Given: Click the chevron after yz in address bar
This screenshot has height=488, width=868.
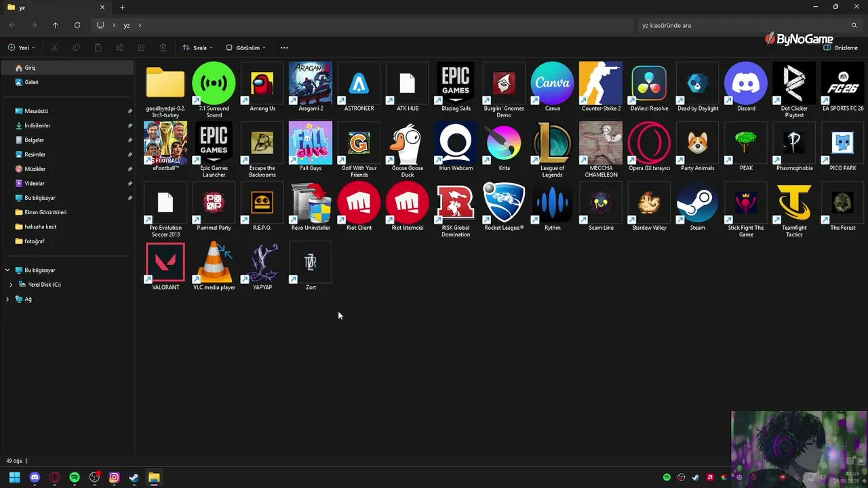Looking at the screenshot, I should point(140,25).
